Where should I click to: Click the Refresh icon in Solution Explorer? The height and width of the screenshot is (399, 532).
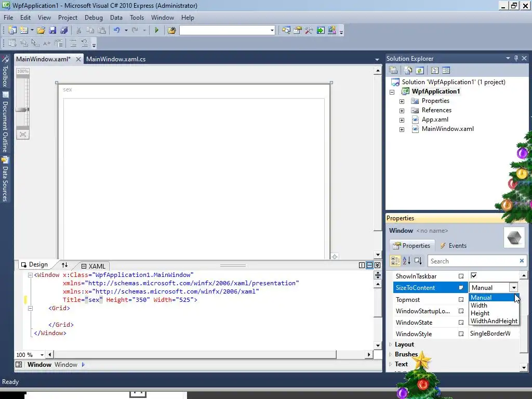pos(420,70)
